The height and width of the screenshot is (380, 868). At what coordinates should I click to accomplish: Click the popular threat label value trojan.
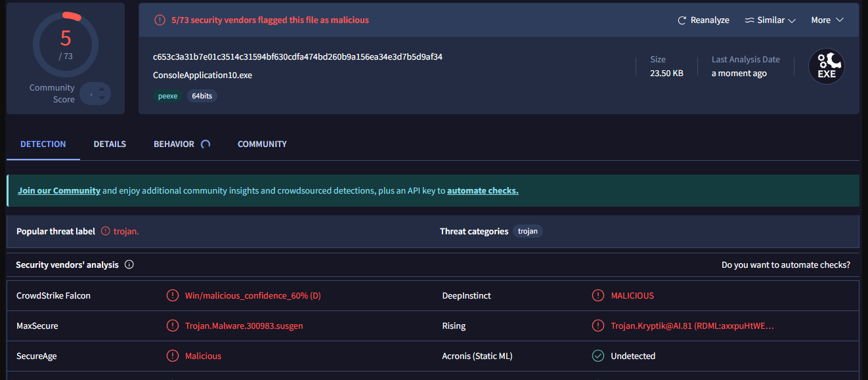pos(126,231)
